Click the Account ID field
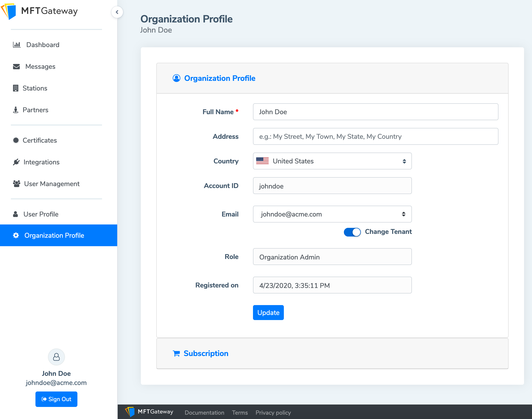Screen dimensions: 532x419 pyautogui.click(x=332, y=186)
